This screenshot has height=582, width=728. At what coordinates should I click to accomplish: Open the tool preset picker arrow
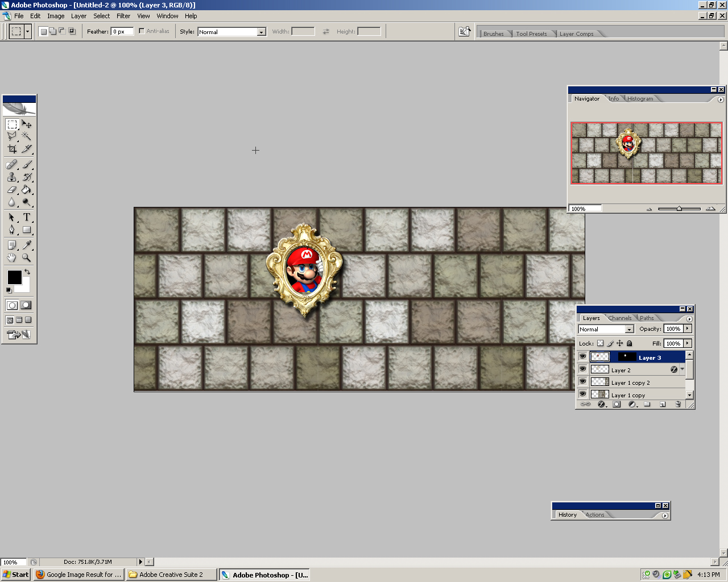tap(27, 32)
